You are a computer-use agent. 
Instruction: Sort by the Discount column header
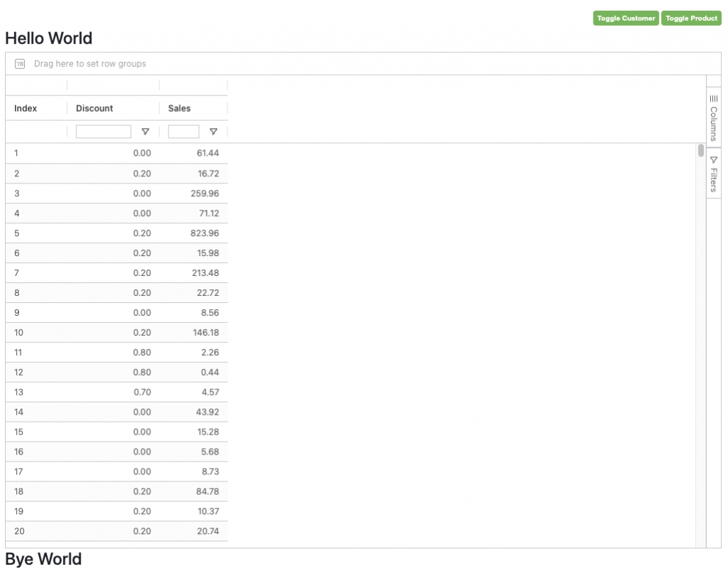tap(95, 108)
